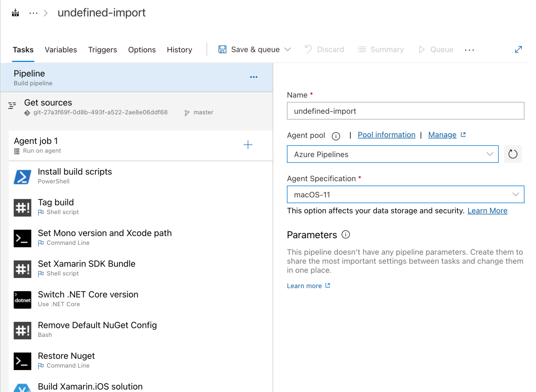
Task: Open the Pipeline ellipsis menu
Action: tap(254, 77)
